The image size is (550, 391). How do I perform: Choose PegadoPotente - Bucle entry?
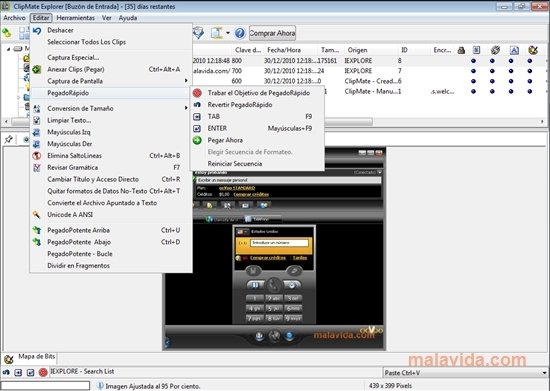(80, 254)
